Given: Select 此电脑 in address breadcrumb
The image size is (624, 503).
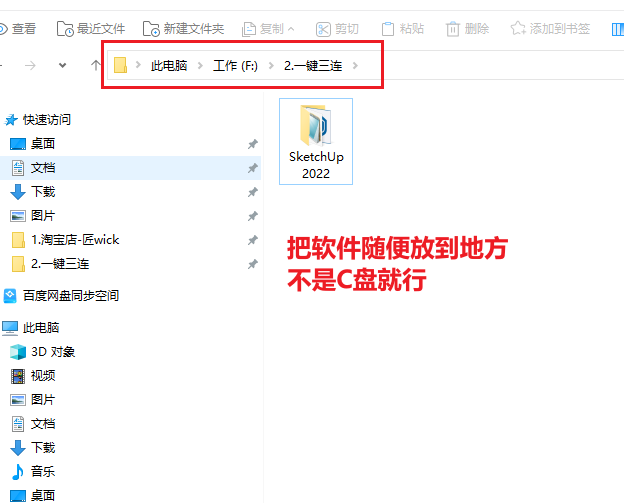Looking at the screenshot, I should (169, 65).
